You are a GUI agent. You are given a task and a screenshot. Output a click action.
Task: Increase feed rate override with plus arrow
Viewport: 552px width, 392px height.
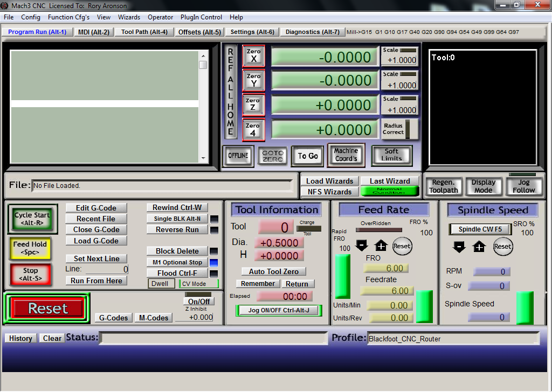pyautogui.click(x=381, y=246)
